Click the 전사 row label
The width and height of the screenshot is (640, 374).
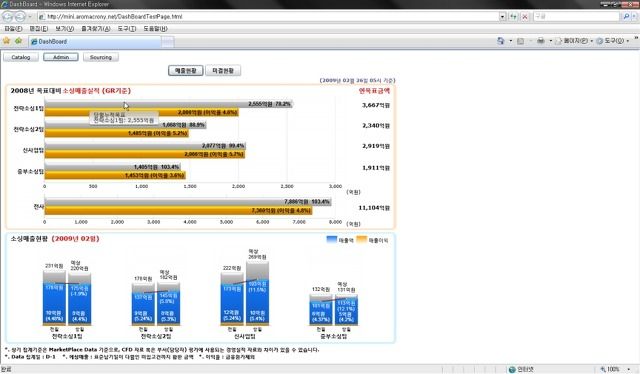coord(38,207)
